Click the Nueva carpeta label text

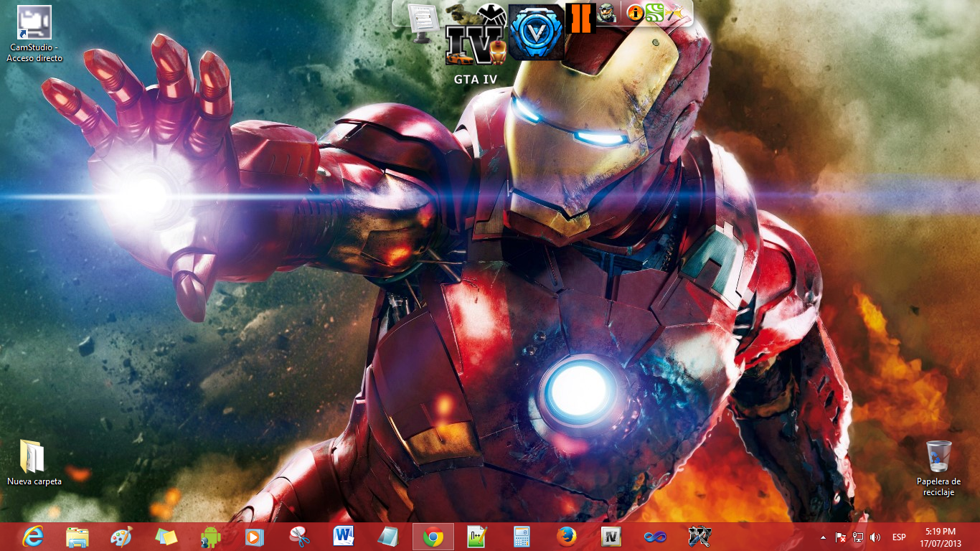click(x=34, y=481)
